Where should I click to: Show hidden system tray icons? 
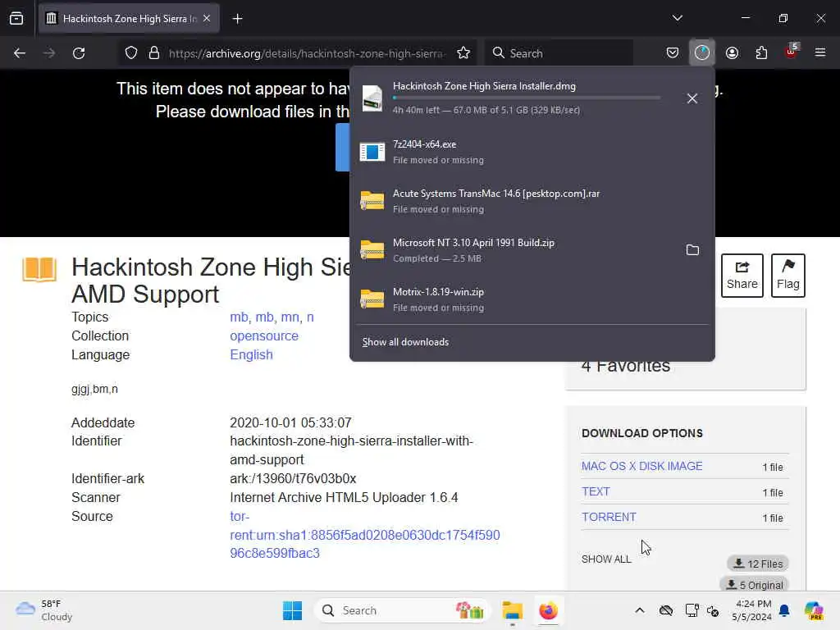[640, 610]
